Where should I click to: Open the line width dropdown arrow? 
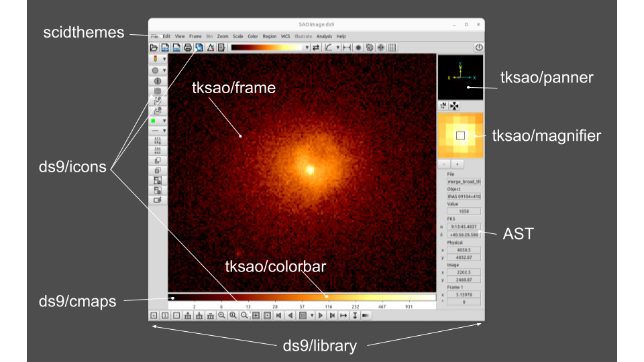click(164, 131)
